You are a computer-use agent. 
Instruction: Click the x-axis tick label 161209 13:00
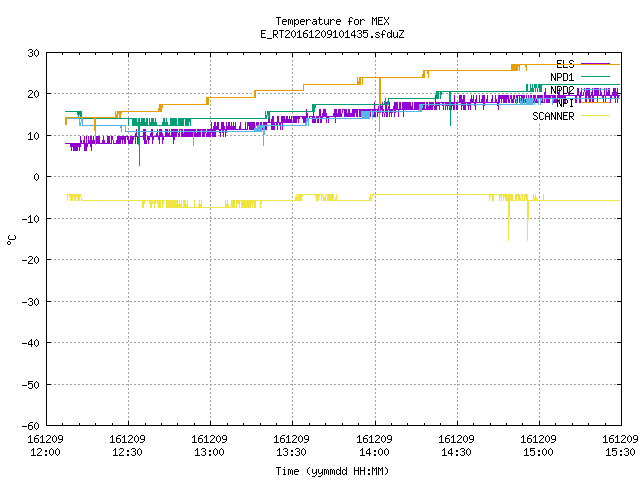[x=209, y=446]
